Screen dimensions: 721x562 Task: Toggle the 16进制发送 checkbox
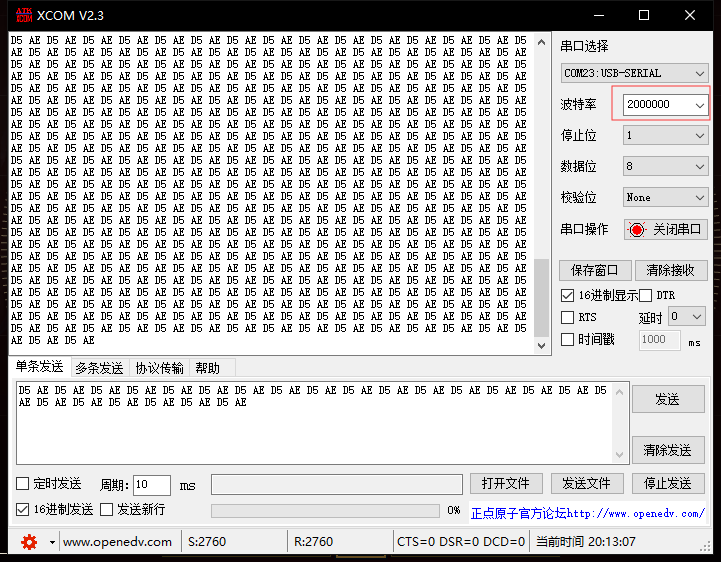(23, 510)
